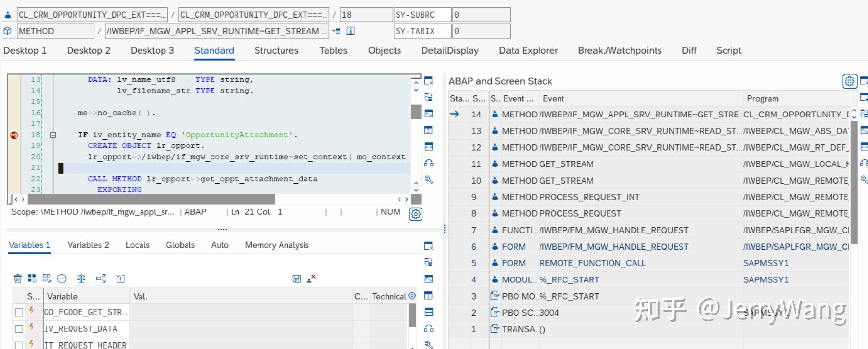This screenshot has height=349, width=868.
Task: Click the METHOD type field
Action: pyautogui.click(x=55, y=31)
